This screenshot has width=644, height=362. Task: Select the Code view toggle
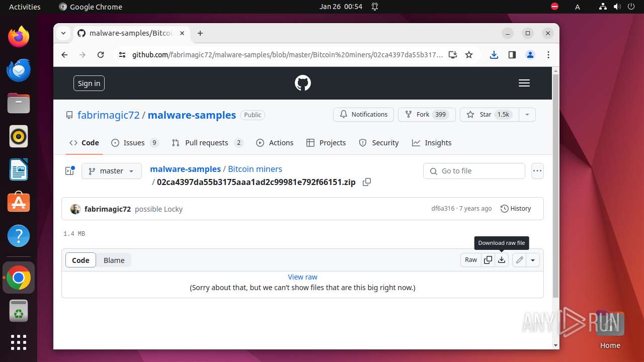pyautogui.click(x=80, y=260)
